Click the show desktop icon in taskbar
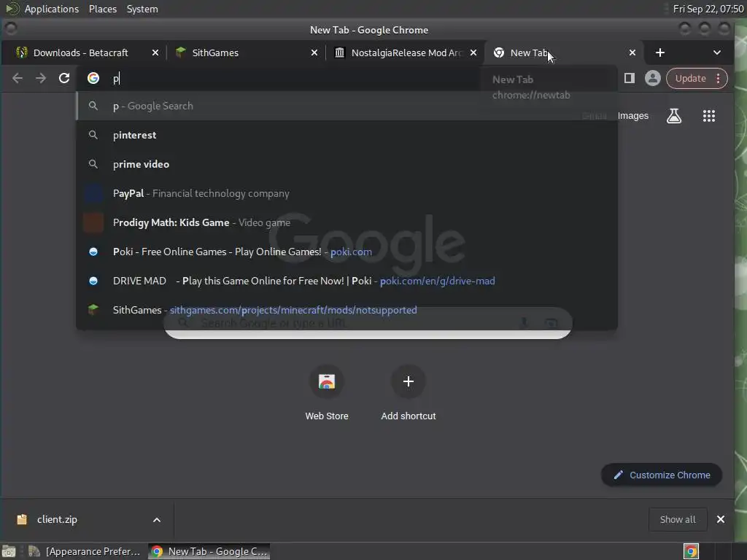The image size is (747, 560). [9, 551]
